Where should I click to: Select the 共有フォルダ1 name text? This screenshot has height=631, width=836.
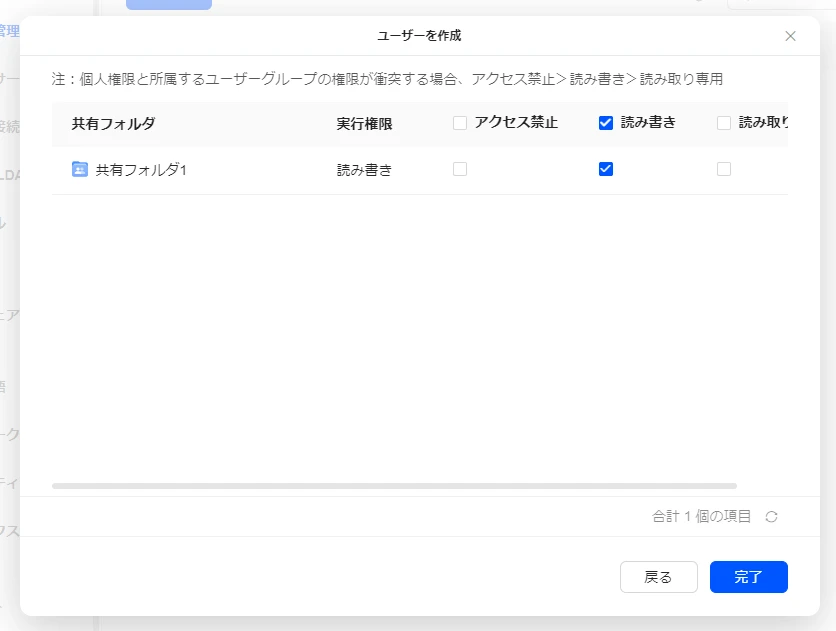[141, 170]
